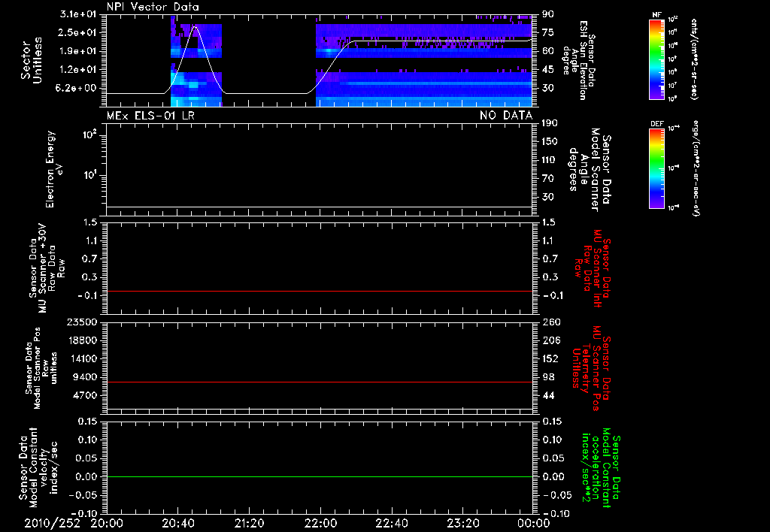Select the 'MEx ELS-01 LR' panel title
770x532 pixels.
click(150, 115)
